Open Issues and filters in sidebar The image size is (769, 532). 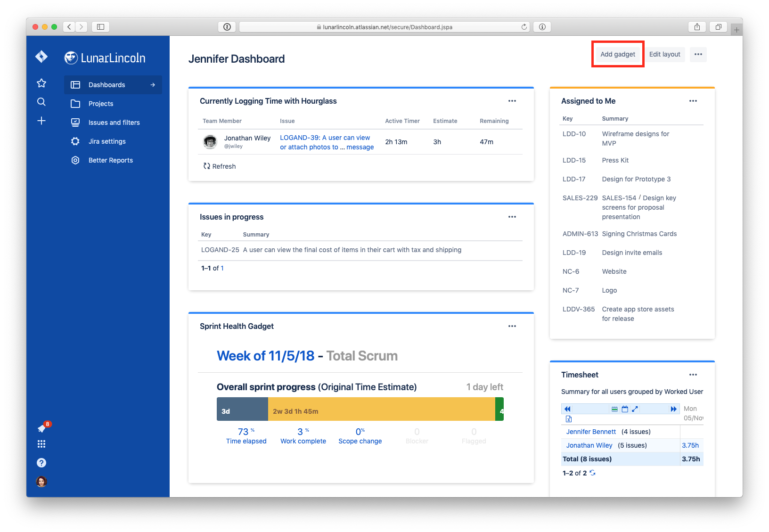click(x=113, y=123)
